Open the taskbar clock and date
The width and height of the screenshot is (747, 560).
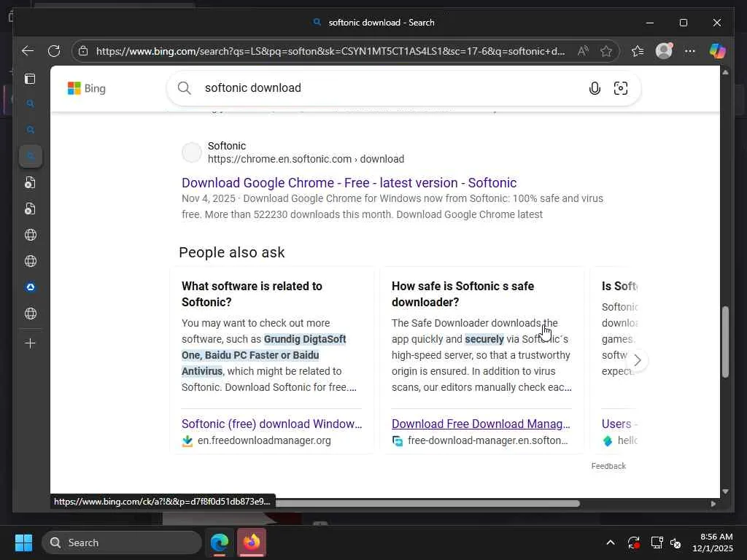[x=713, y=542]
